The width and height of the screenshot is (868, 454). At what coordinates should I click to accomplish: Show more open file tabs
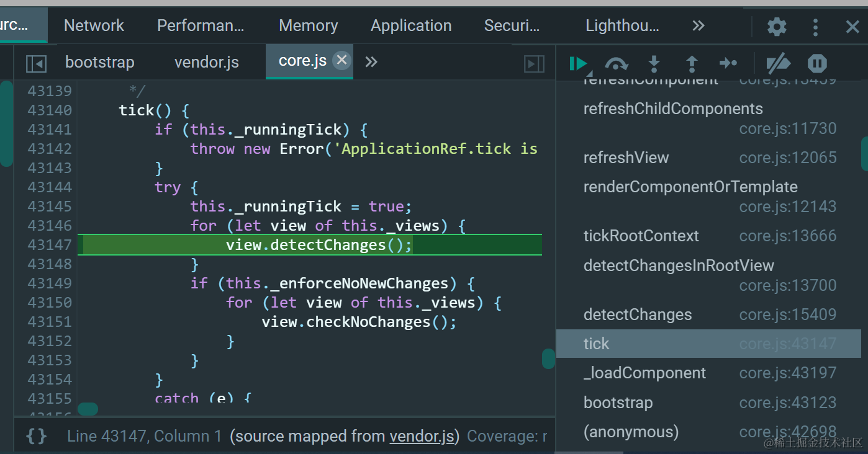click(371, 61)
